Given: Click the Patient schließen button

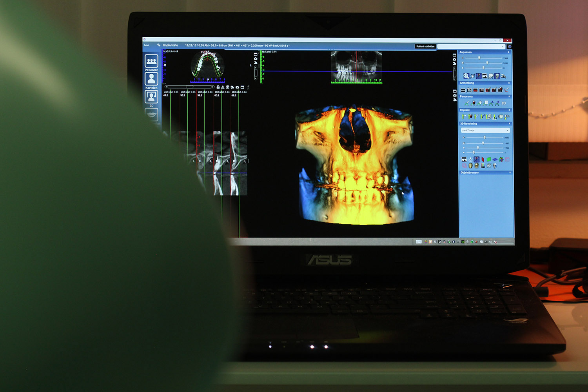Looking at the screenshot, I should [x=425, y=46].
